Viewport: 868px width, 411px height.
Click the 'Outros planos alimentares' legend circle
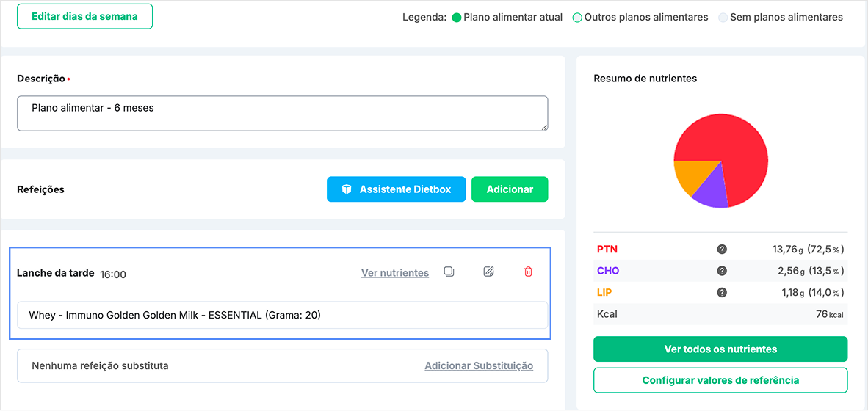tap(577, 18)
